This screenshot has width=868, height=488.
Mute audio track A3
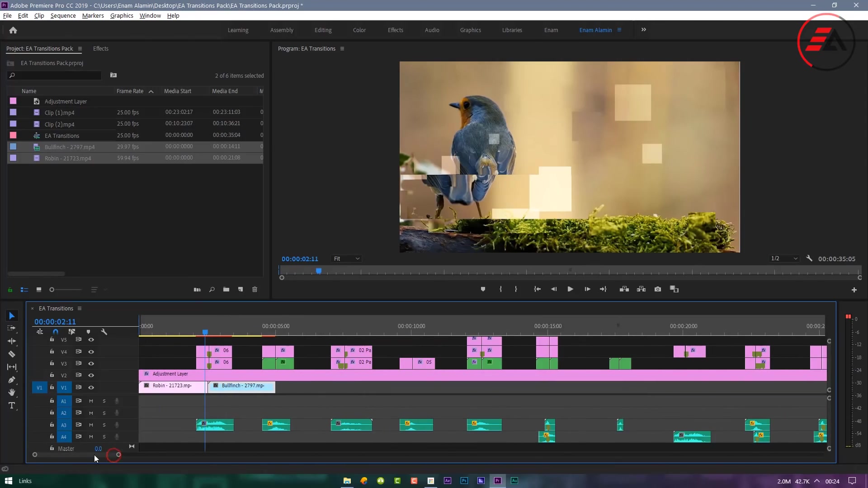(x=91, y=425)
